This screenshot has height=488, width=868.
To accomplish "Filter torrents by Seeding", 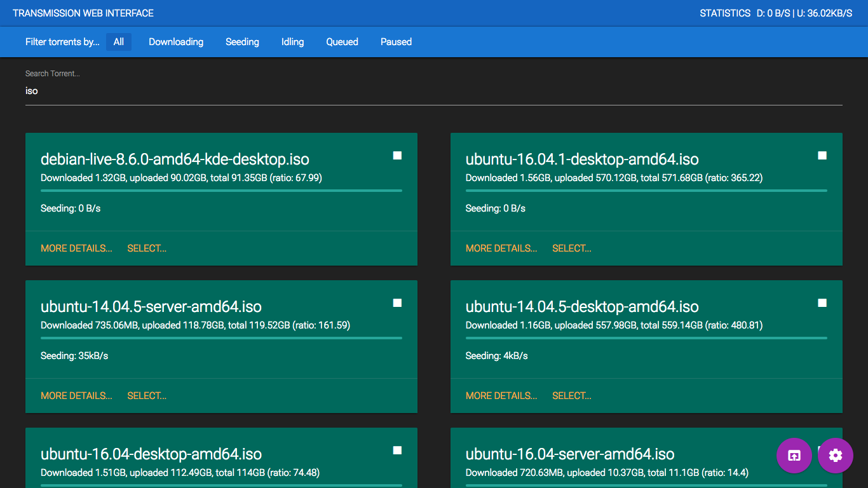I will (242, 42).
